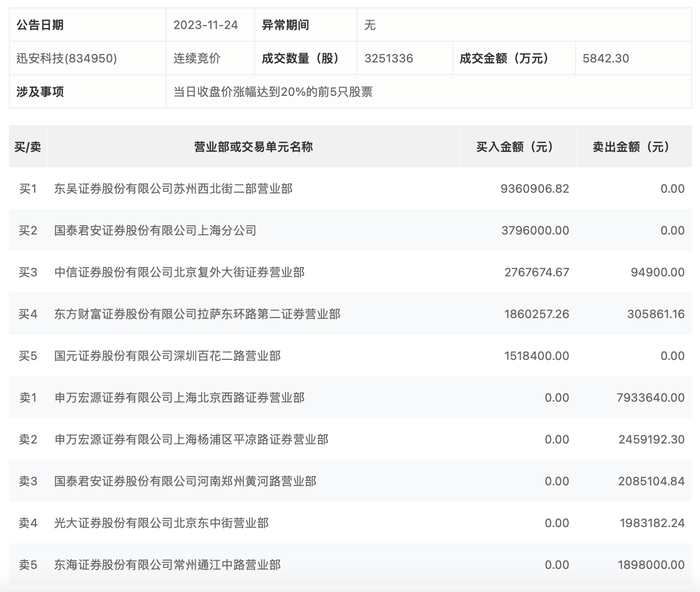
Task: Select buy amount 2767674.67
Action: (x=537, y=272)
